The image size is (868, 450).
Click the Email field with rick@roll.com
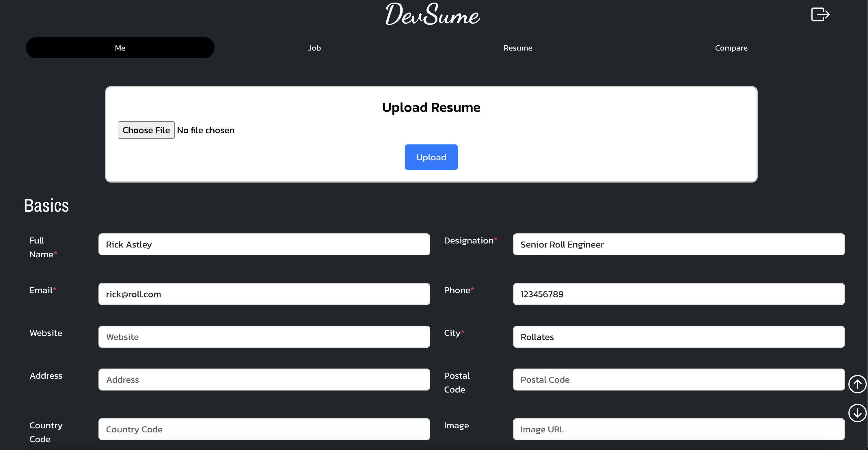tap(264, 294)
